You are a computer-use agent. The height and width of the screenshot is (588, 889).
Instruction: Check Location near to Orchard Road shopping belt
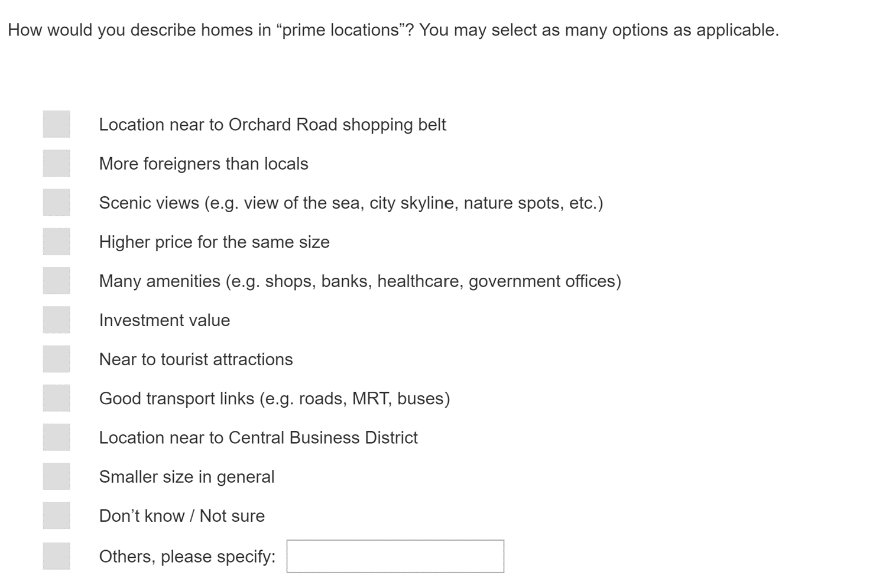tap(56, 124)
